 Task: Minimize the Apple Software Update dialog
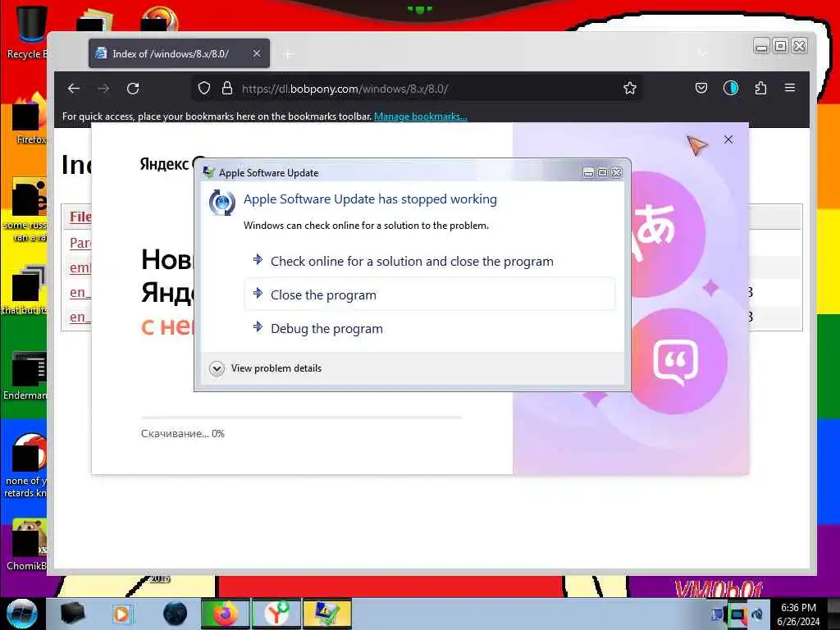pyautogui.click(x=588, y=172)
